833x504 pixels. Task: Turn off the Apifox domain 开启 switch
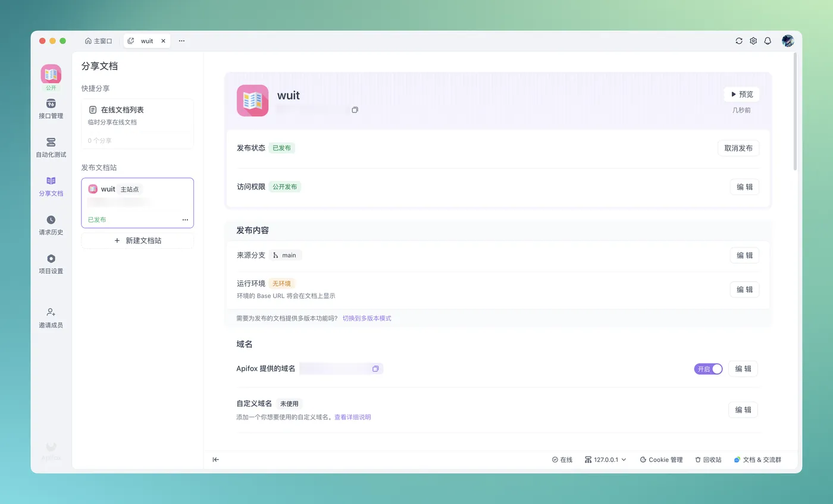708,369
